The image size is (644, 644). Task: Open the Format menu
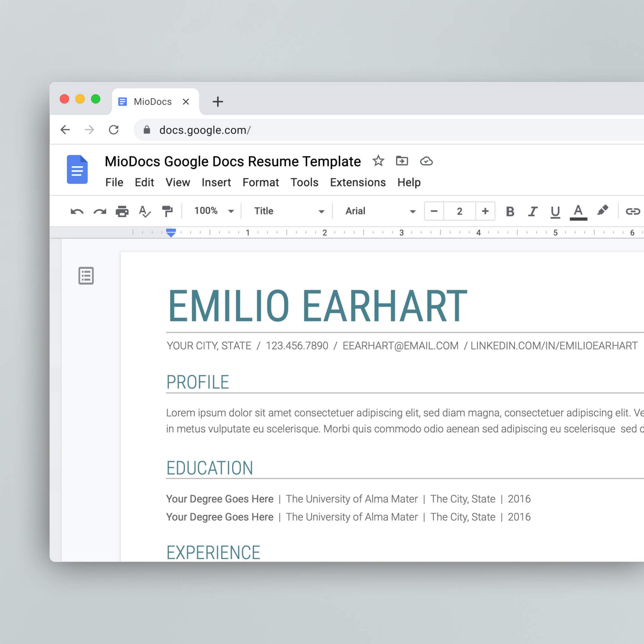[x=261, y=182]
